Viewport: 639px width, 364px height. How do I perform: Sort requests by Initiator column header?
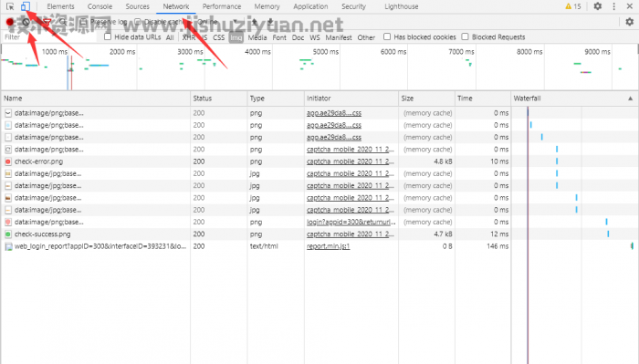coord(351,99)
